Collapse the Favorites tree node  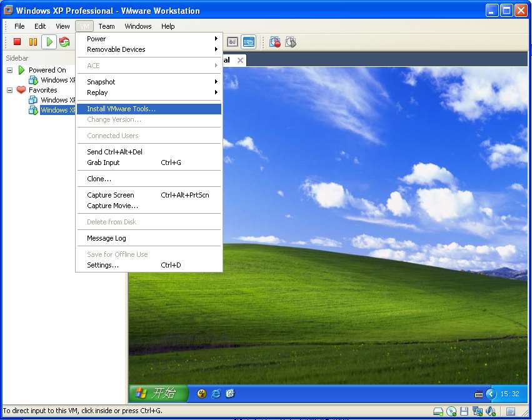click(x=10, y=90)
